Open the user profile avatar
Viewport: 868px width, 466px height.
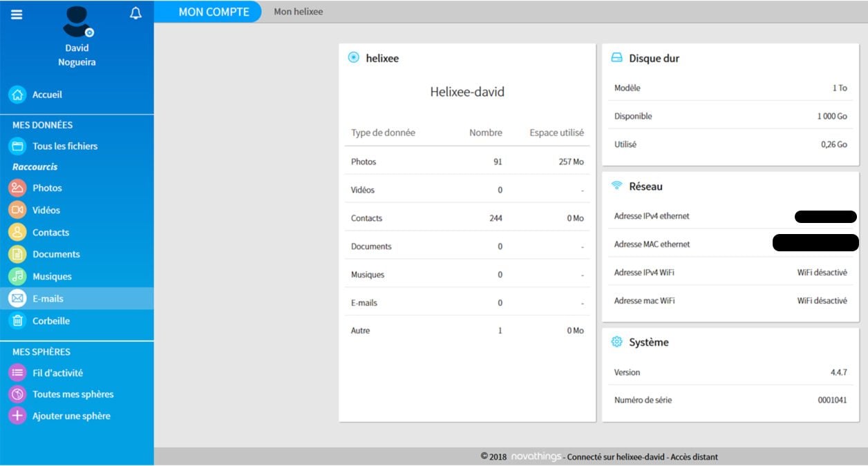coord(75,22)
